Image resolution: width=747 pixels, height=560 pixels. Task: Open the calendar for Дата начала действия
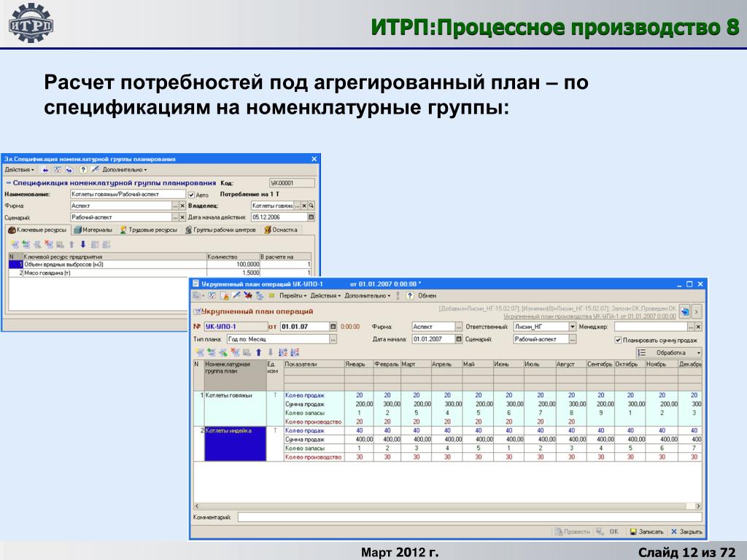click(311, 217)
